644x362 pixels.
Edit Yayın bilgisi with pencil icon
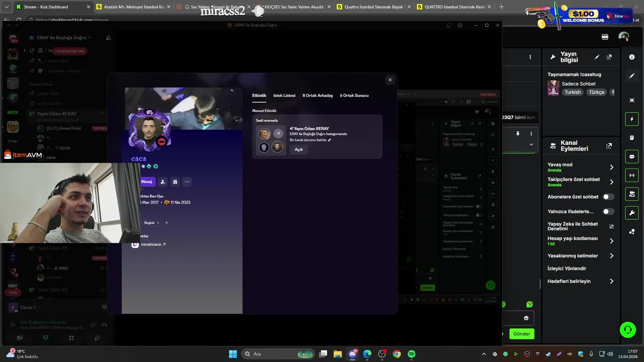597,57
